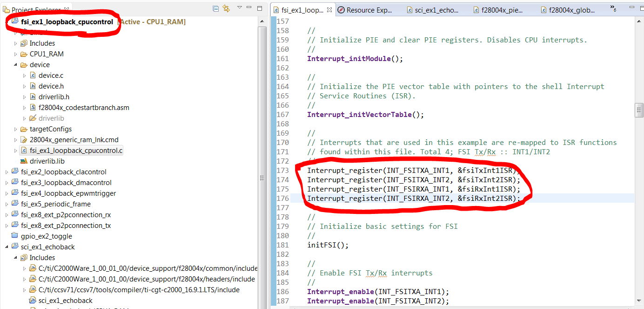Select fsi_ex1_loopback_cpucontrol.c file icon
This screenshot has height=309, width=644.
pos(24,151)
